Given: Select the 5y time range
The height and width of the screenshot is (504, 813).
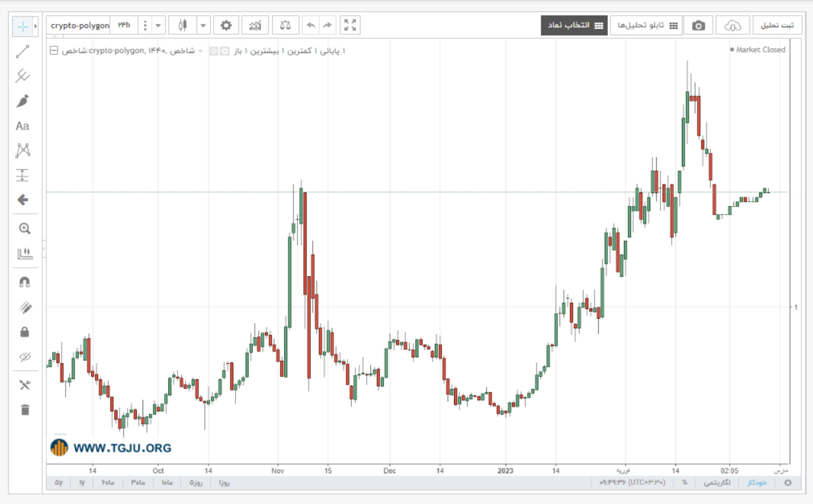Looking at the screenshot, I should [58, 482].
